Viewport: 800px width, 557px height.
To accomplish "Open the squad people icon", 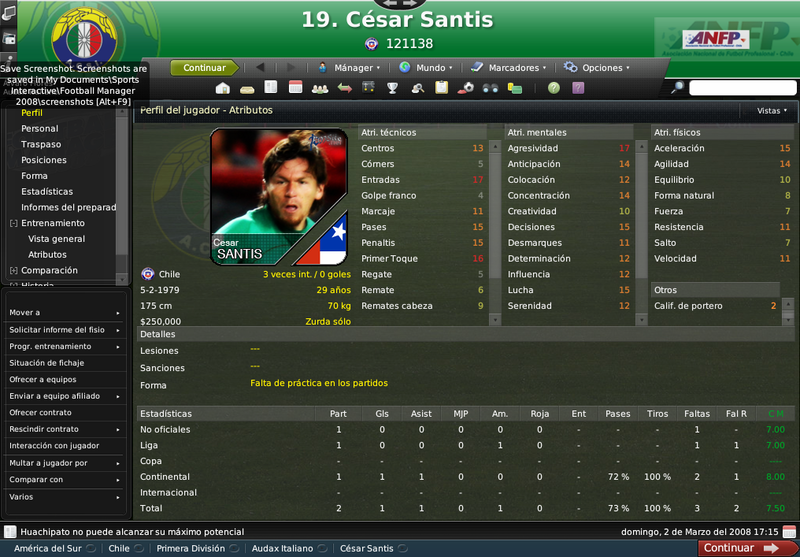I will pyautogui.click(x=320, y=88).
